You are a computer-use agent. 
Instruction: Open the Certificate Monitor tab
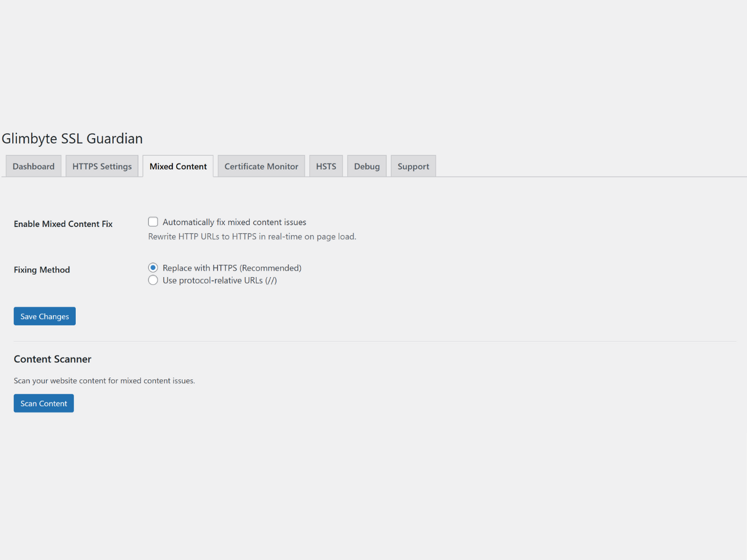coord(261,166)
